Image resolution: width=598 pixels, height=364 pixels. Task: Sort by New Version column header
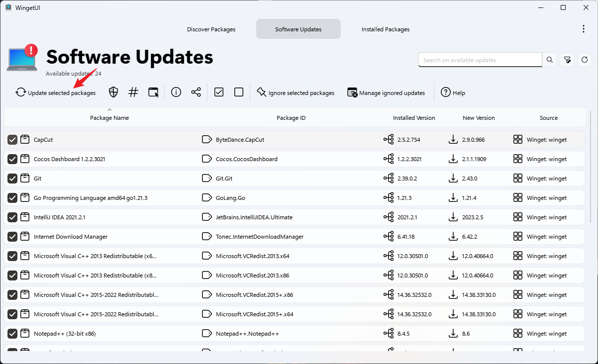pos(479,118)
